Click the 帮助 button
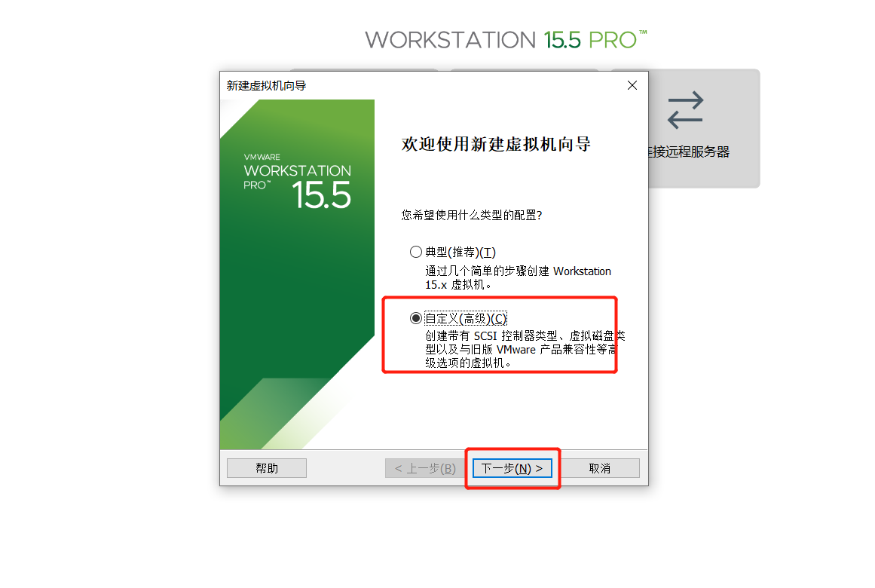This screenshot has height=588, width=875. [267, 468]
